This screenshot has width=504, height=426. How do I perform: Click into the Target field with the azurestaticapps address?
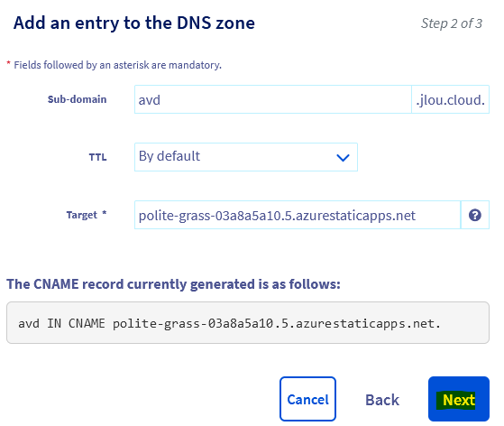pos(298,215)
